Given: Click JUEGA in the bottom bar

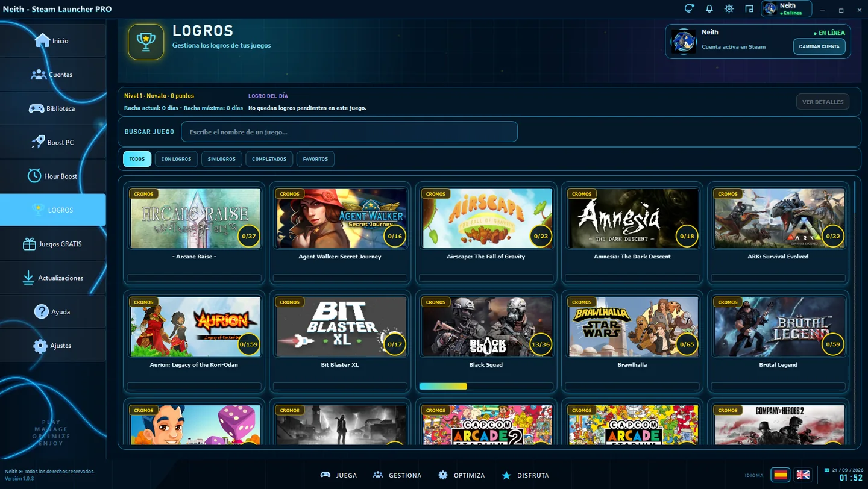Looking at the screenshot, I should pos(339,475).
